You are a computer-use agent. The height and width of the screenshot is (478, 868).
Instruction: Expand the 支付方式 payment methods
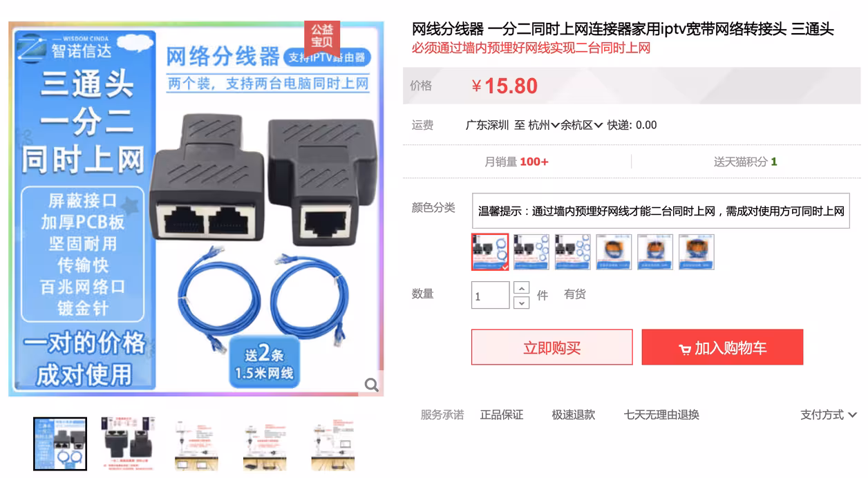click(829, 414)
